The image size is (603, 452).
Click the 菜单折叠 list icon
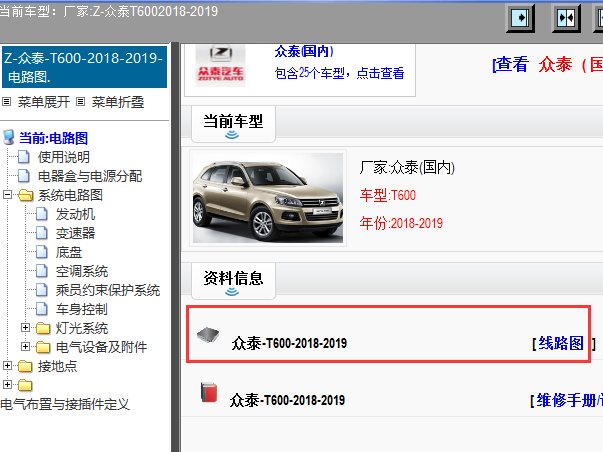pyautogui.click(x=80, y=102)
